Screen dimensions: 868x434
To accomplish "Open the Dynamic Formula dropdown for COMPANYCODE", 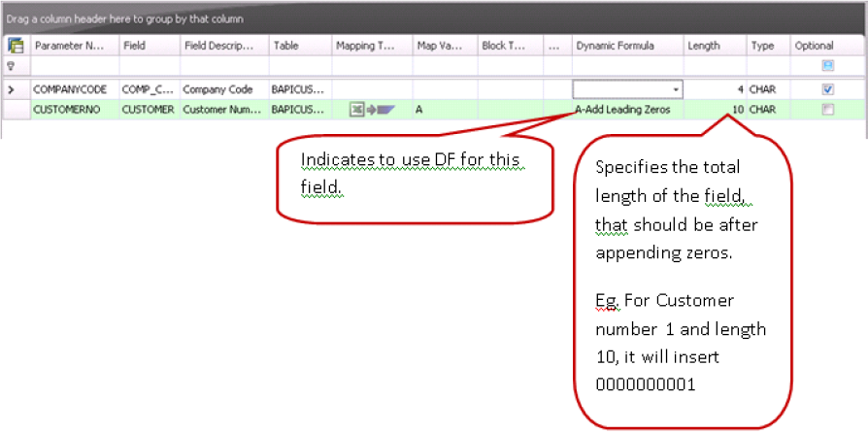I will point(676,89).
